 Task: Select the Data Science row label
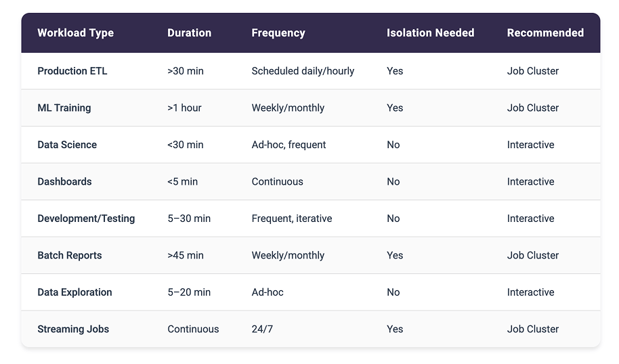(x=67, y=145)
